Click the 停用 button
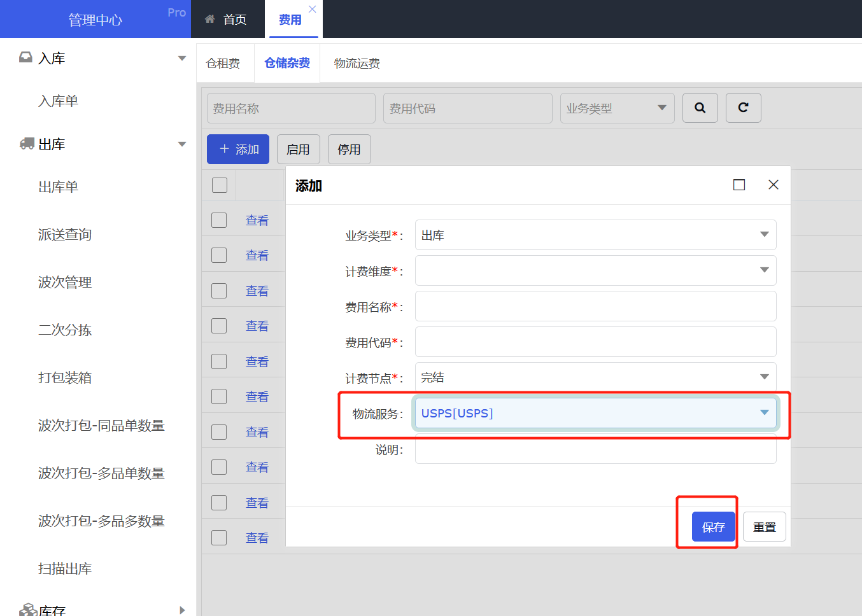Viewport: 862px width, 616px height. [349, 149]
